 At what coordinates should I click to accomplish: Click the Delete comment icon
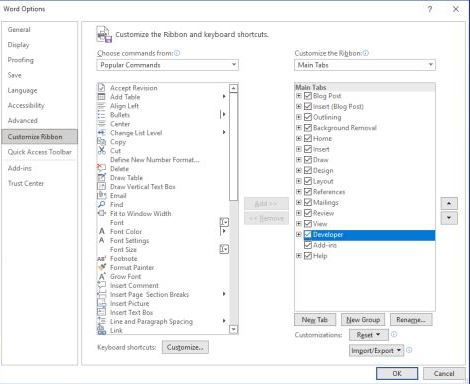[x=101, y=168]
